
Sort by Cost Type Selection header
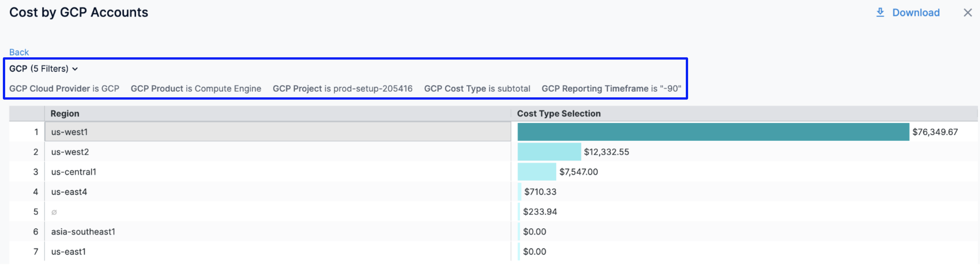pos(558,114)
